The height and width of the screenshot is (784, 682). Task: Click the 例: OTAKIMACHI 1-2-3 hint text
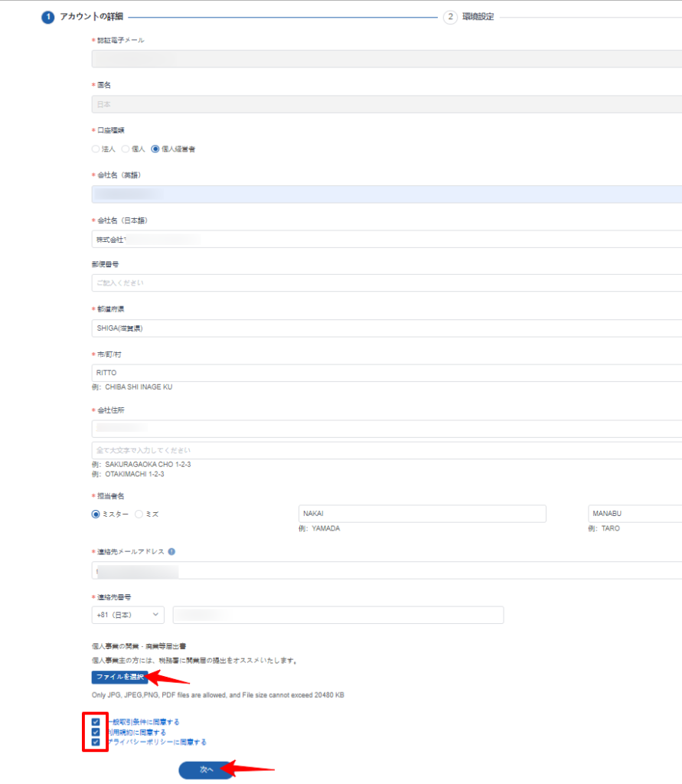coord(128,474)
